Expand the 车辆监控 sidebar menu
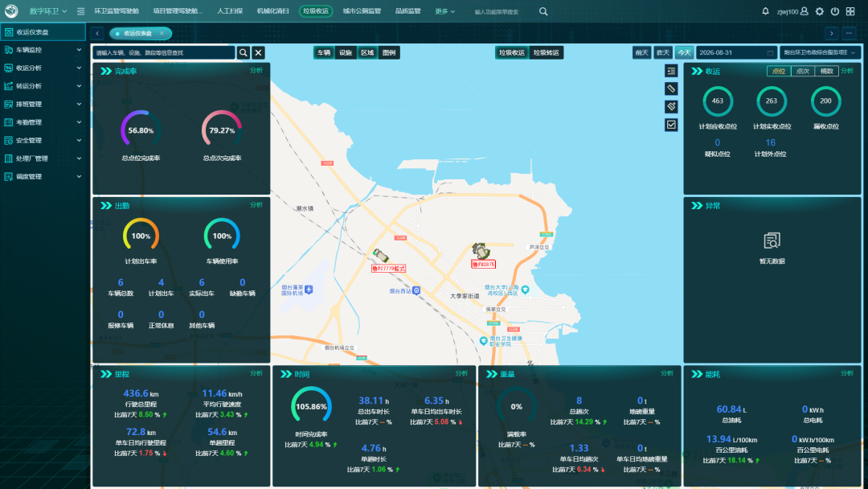This screenshot has height=489, width=868. pyautogui.click(x=43, y=50)
